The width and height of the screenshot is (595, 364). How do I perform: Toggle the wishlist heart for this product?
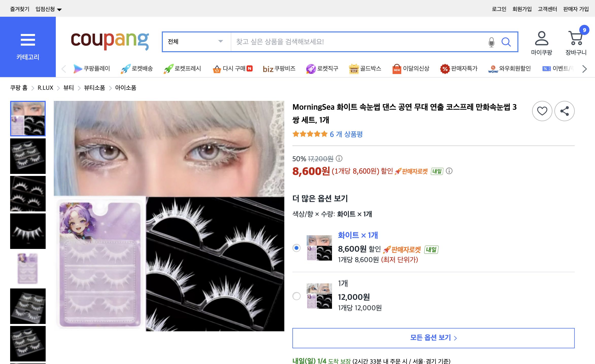coord(542,111)
